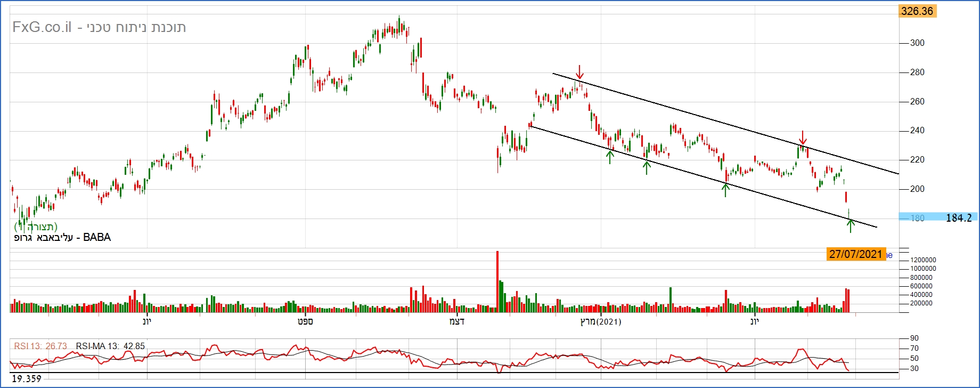
Task: Select the 50 level on RSI axis
Action: coord(914,359)
